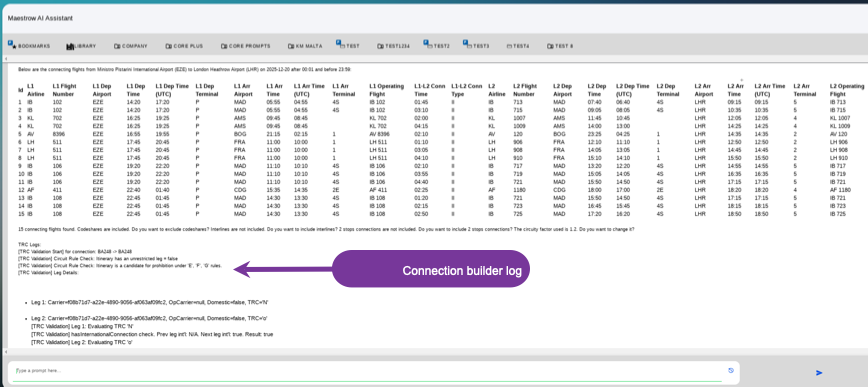Image resolution: width=868 pixels, height=387 pixels.
Task: Select the 'AF 411' operating flight cell
Action: pos(378,190)
